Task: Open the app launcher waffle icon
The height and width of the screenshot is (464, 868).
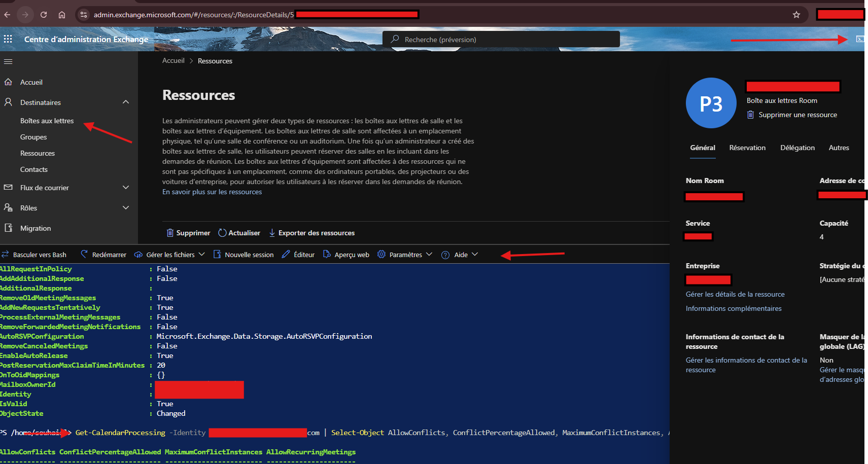Action: tap(8, 39)
